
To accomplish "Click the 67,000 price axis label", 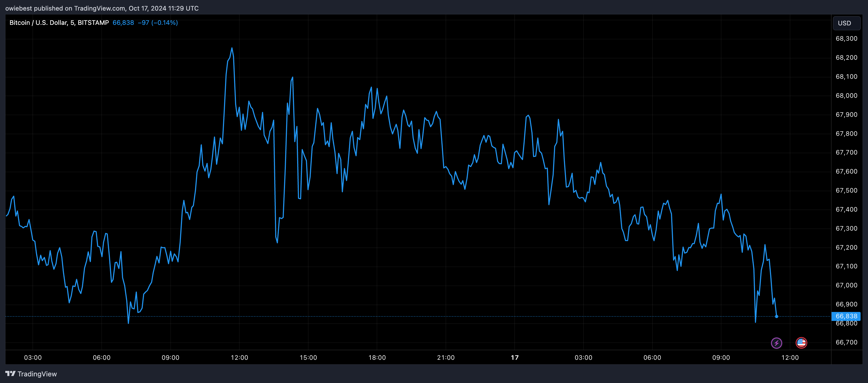I will pos(846,285).
